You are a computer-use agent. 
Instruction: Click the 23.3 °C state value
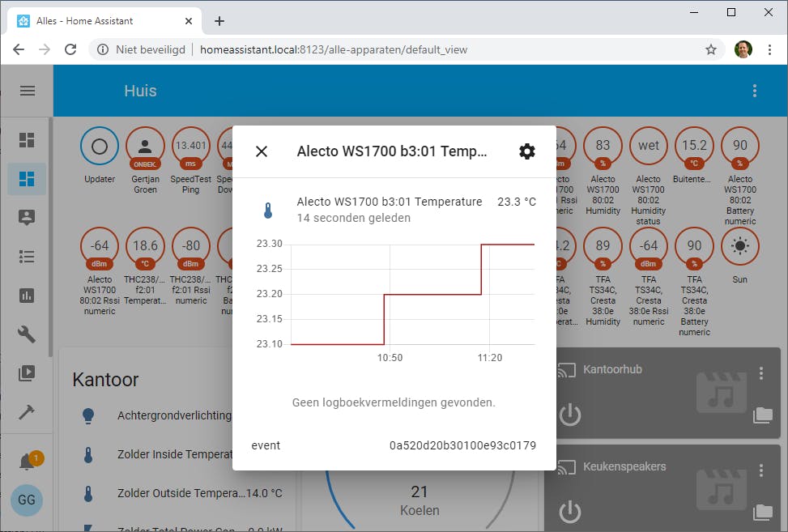point(517,202)
